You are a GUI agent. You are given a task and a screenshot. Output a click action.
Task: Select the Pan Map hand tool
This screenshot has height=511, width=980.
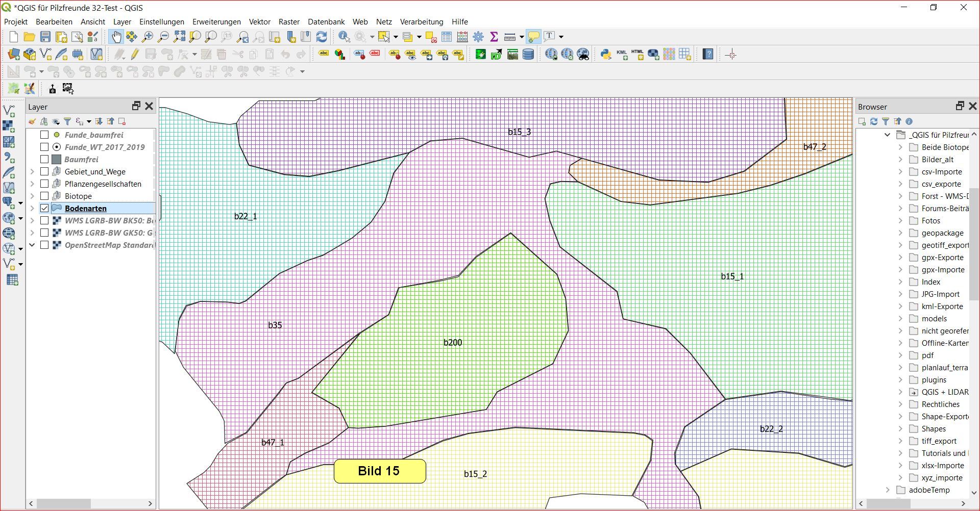point(116,37)
